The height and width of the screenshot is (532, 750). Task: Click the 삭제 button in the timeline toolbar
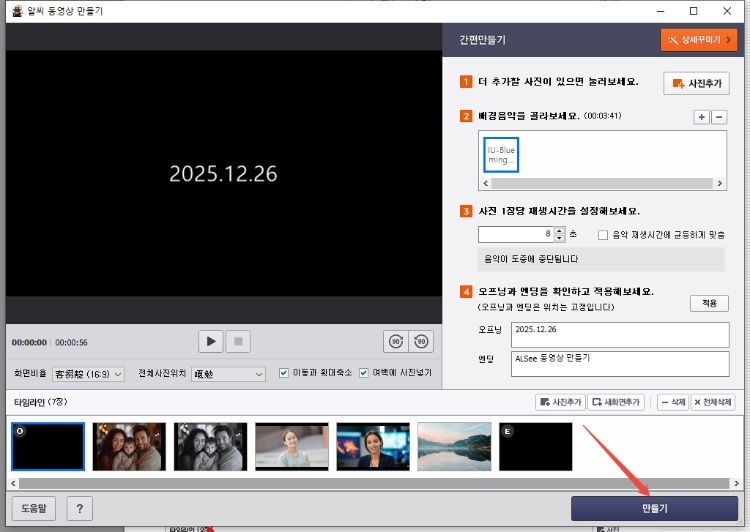[x=672, y=401]
